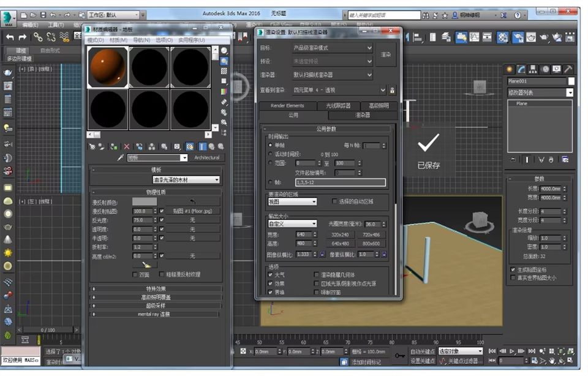Open the 渲染器 renderer dropdown

[x=333, y=75]
